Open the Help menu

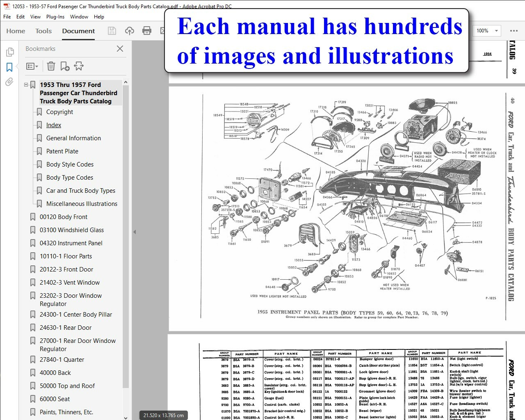tap(99, 17)
